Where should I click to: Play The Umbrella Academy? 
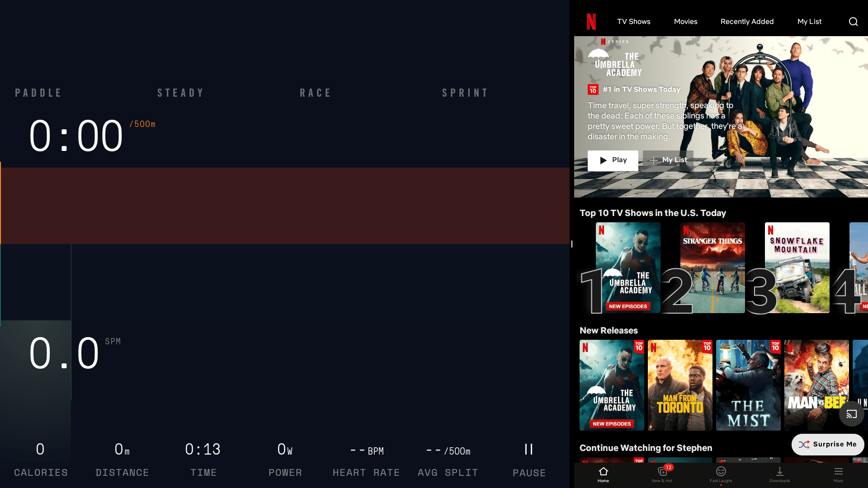point(613,160)
